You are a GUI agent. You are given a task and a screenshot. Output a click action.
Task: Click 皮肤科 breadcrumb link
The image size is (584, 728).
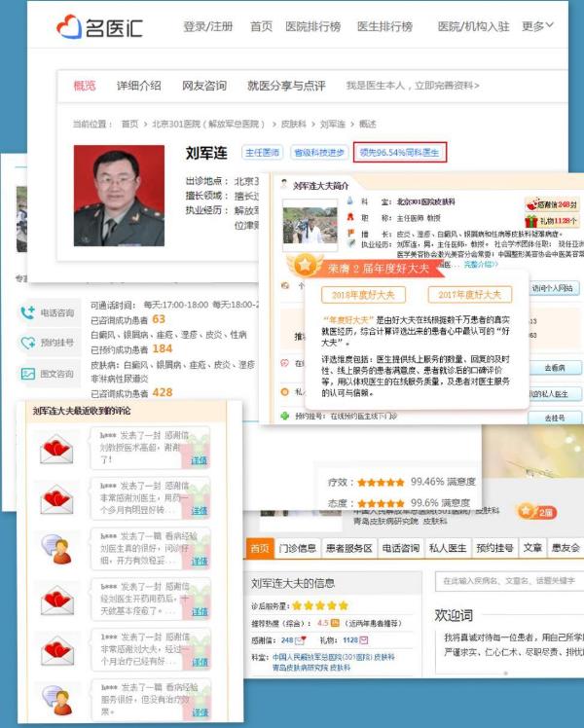pyautogui.click(x=293, y=124)
